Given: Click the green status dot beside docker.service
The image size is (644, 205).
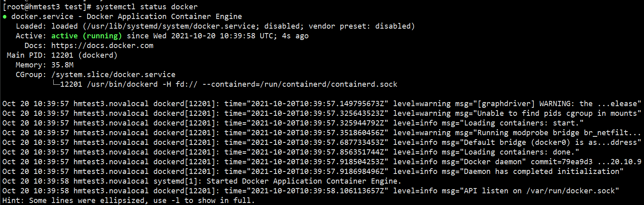Looking at the screenshot, I should coord(4,17).
